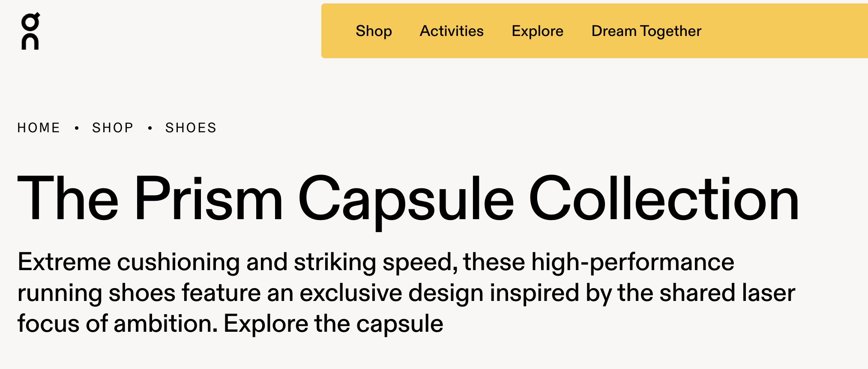Image resolution: width=868 pixels, height=369 pixels.
Task: Click the dot separator between SHOP and SHOES
Action: tap(150, 128)
